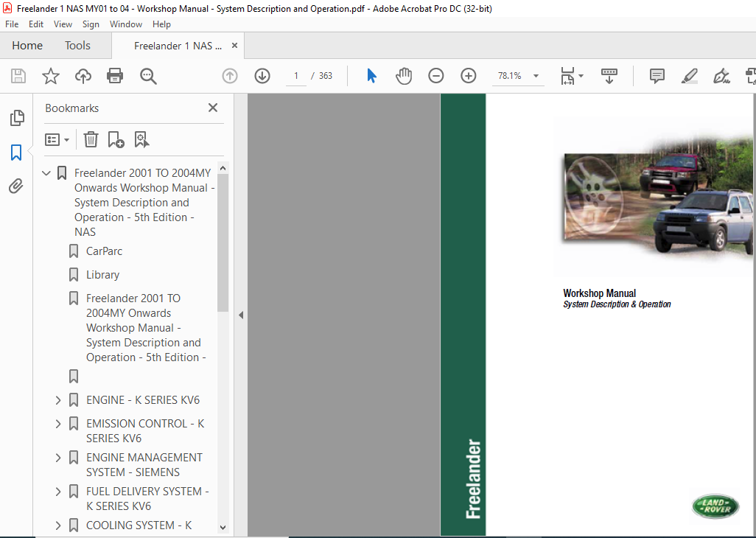Click the scrolling mode toolbar icon
The image size is (756, 538).
(x=609, y=76)
